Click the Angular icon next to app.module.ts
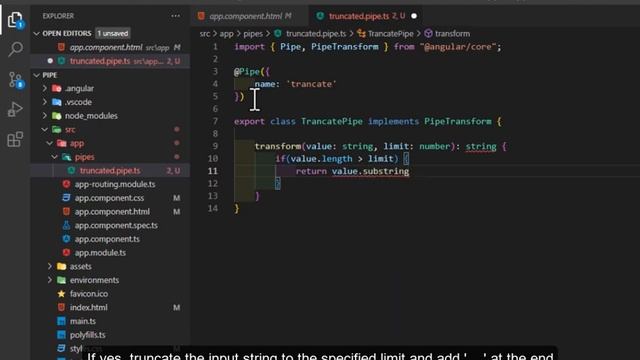This screenshot has width=640, height=360. coord(66,253)
